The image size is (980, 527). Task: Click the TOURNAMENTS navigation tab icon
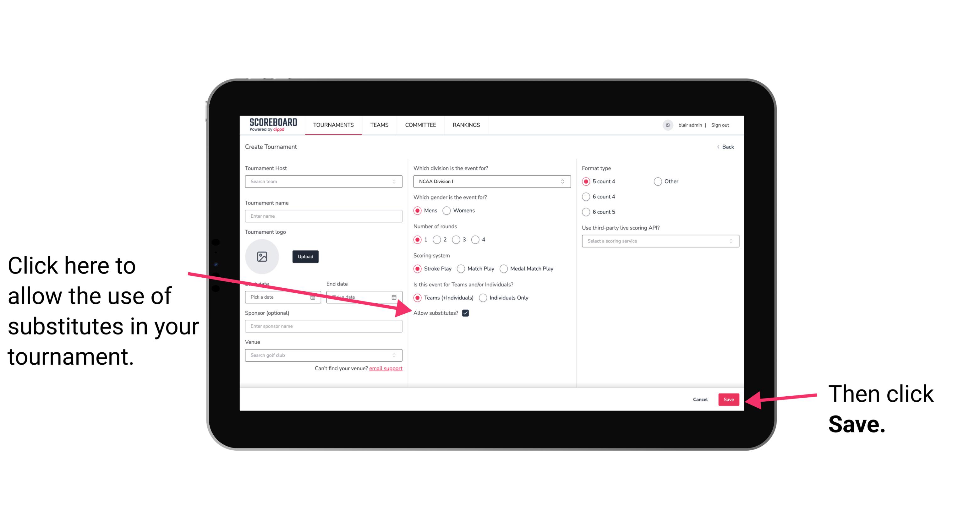pos(334,125)
